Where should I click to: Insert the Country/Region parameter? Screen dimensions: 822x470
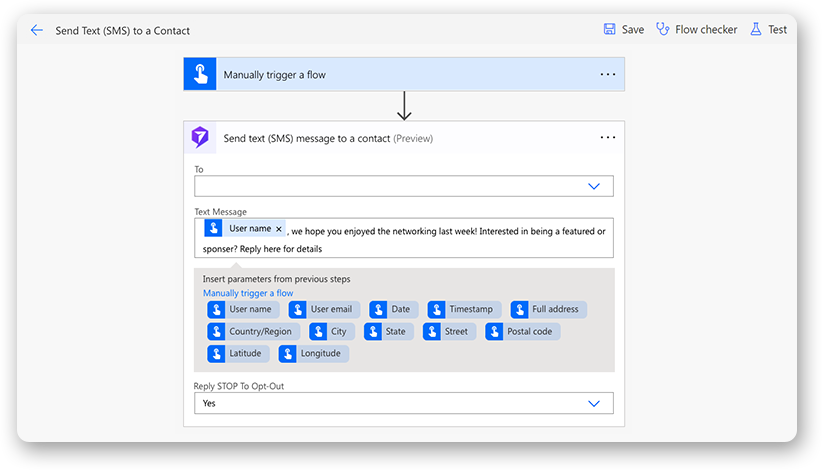(x=253, y=332)
